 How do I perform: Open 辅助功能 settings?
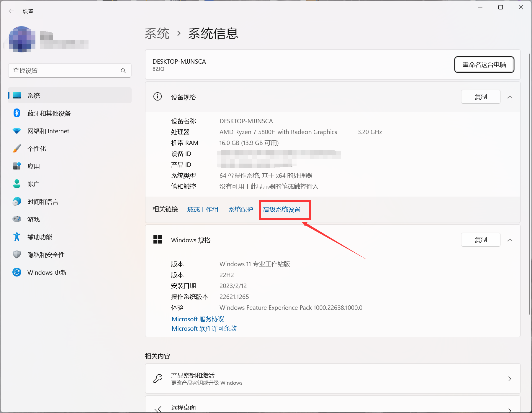[70, 237]
